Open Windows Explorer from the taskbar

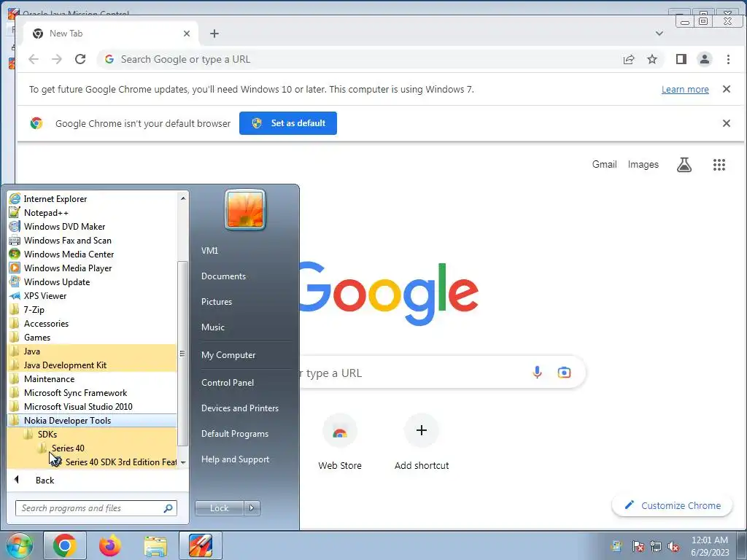(156, 545)
